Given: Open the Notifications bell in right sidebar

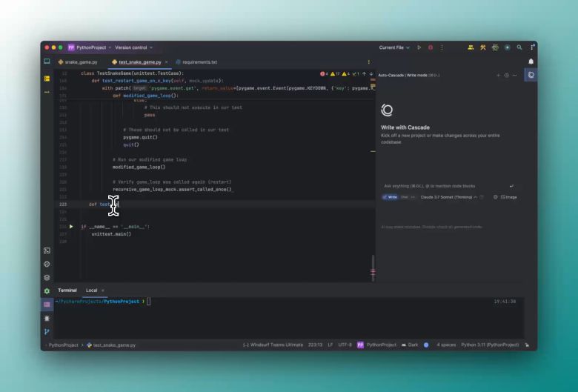Looking at the screenshot, I should (x=531, y=62).
